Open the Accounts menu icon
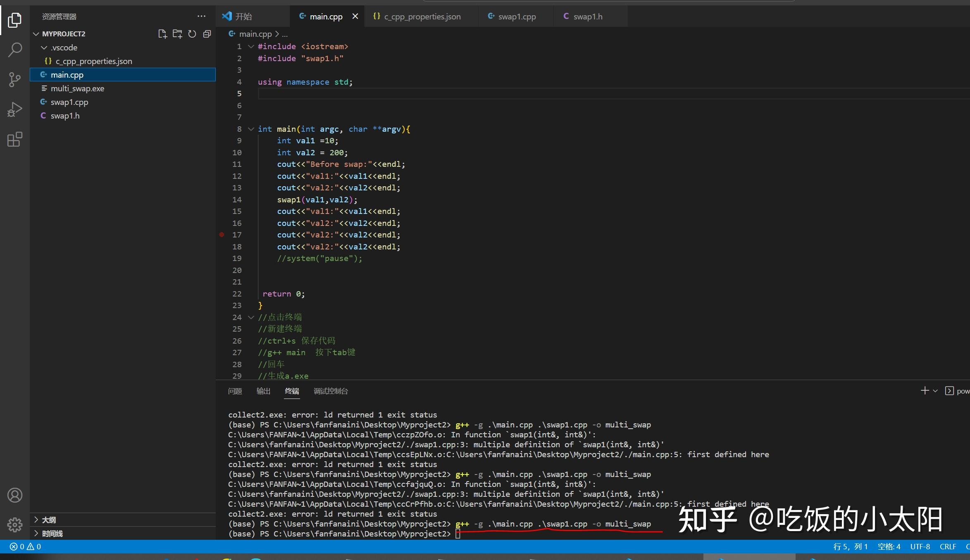970x560 pixels. click(x=14, y=495)
